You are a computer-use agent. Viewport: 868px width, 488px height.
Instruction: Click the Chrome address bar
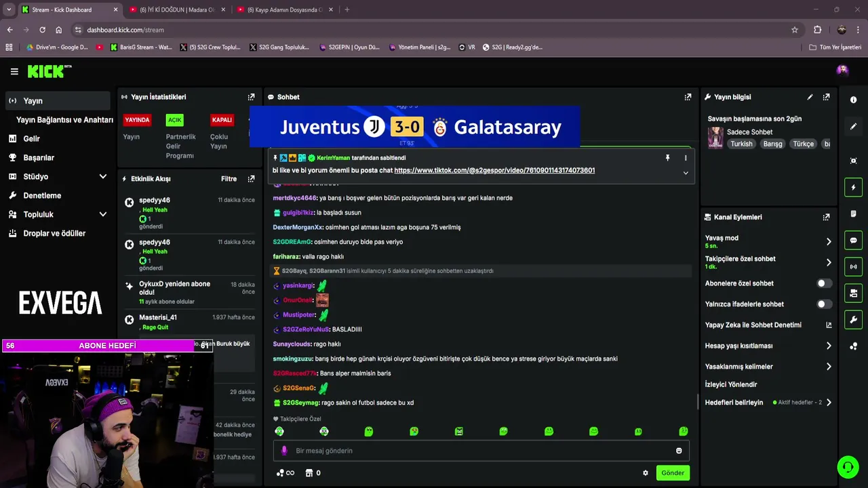[434, 30]
